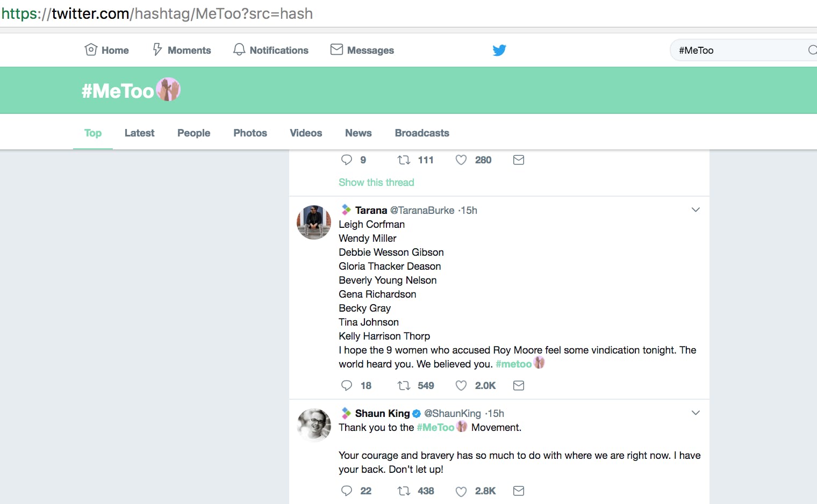The image size is (817, 504).
Task: Switch to the Videos tab
Action: [x=306, y=133]
